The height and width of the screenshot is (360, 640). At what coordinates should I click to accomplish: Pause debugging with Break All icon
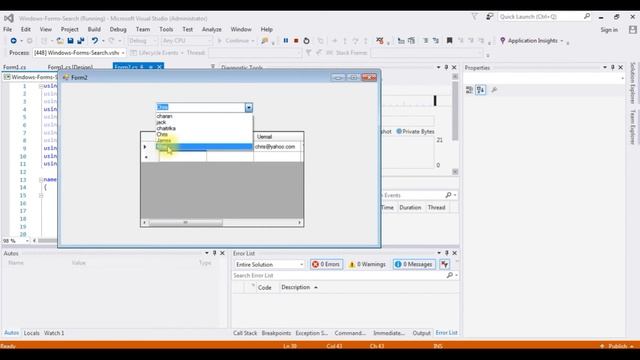coord(286,40)
